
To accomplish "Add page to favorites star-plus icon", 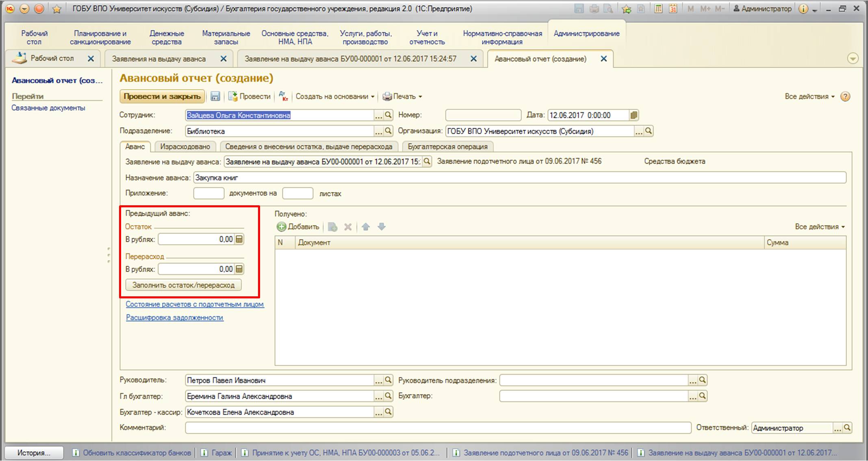I will point(627,9).
